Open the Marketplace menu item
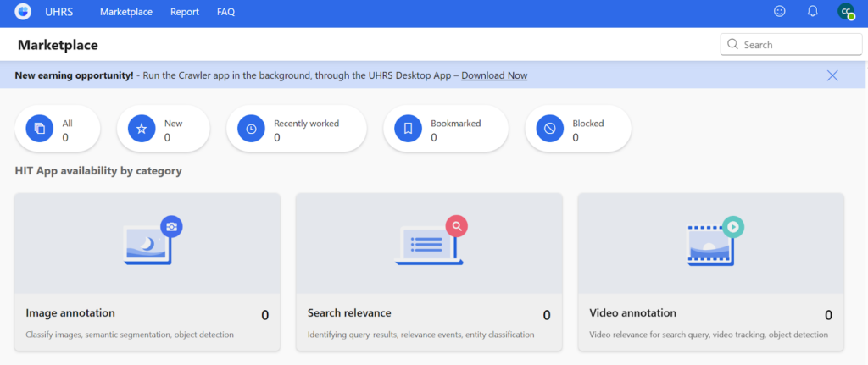Screen dimensions: 868x365 pyautogui.click(x=126, y=12)
